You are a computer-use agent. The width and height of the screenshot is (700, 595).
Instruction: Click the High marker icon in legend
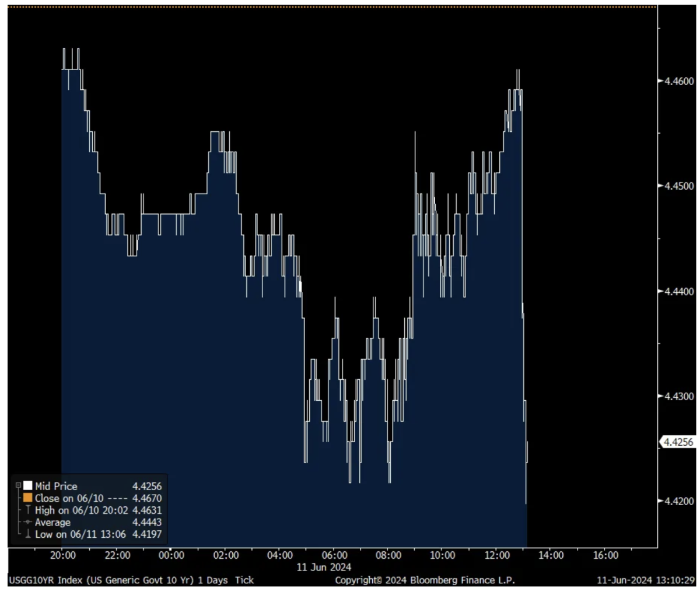pos(27,510)
